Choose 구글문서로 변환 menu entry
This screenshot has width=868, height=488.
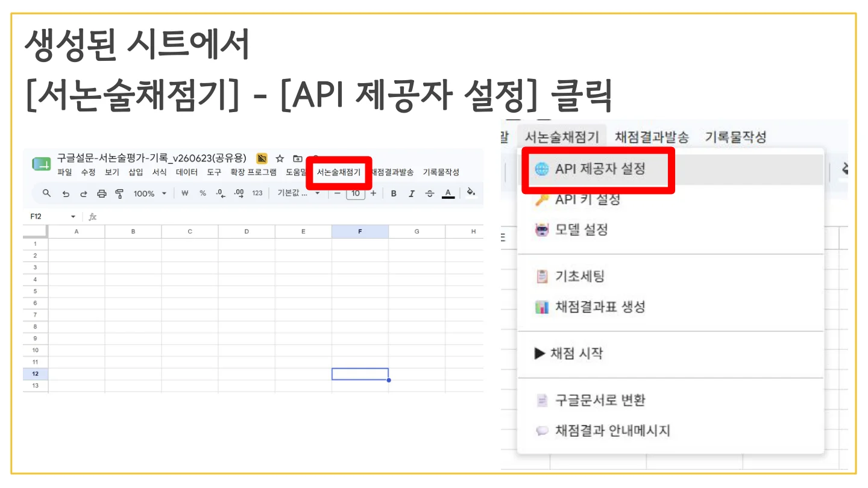tap(671, 401)
